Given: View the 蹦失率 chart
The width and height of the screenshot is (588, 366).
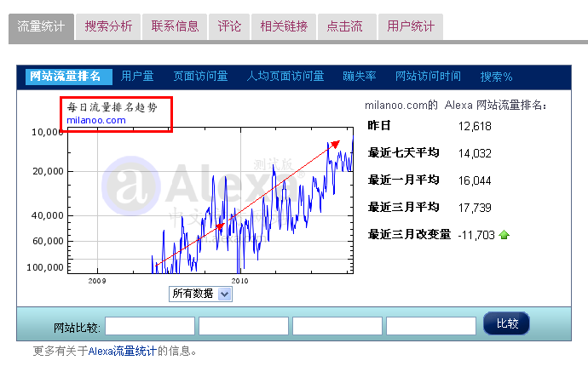Looking at the screenshot, I should click(360, 77).
